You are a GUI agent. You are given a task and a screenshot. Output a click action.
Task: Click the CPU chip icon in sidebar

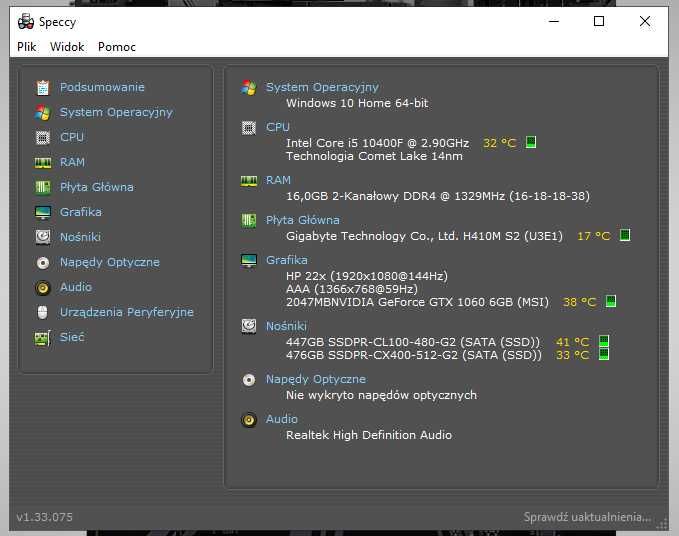[x=42, y=137]
